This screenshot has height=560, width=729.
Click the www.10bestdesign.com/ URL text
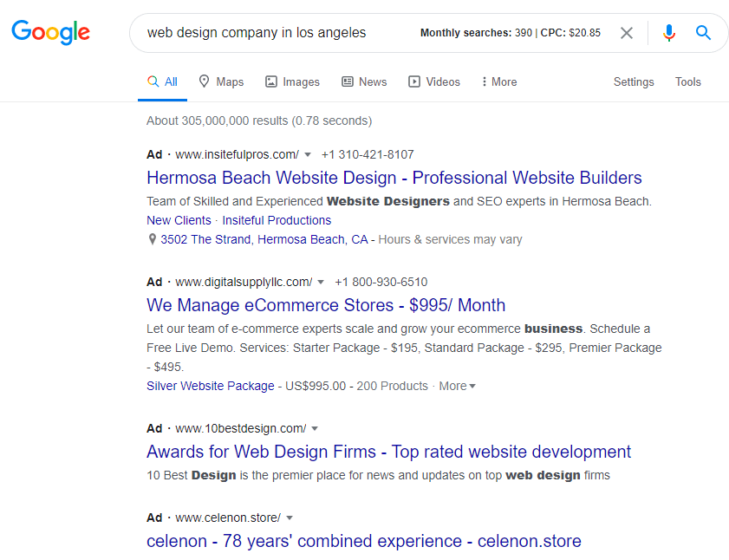pos(241,428)
